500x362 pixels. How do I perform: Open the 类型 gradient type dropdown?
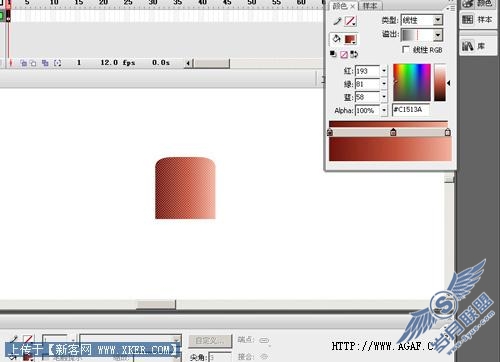click(x=422, y=20)
